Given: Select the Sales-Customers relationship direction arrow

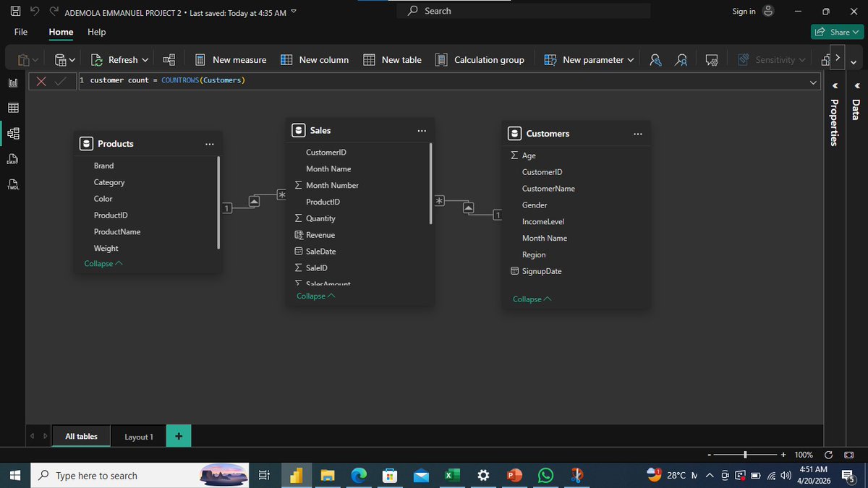Looking at the screenshot, I should (x=469, y=207).
